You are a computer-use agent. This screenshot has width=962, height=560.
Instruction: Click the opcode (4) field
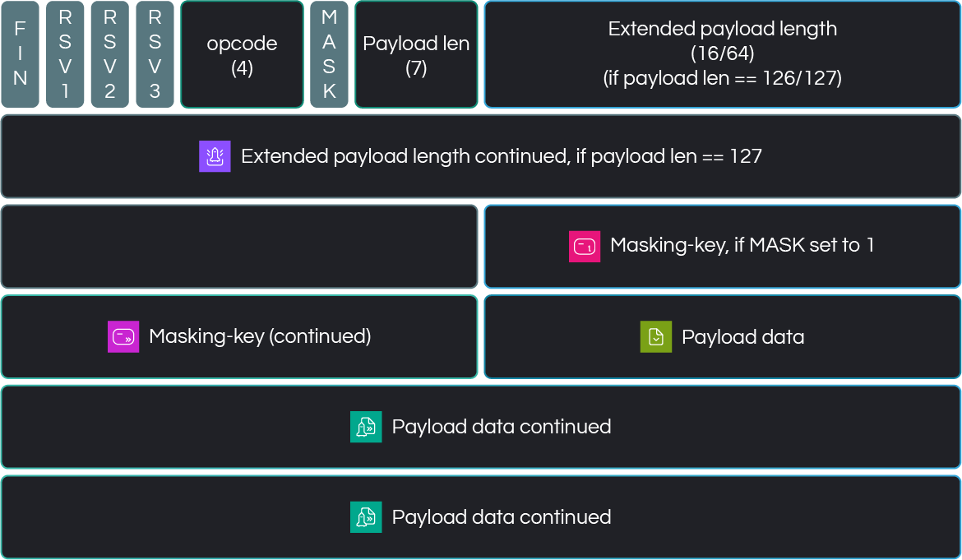pyautogui.click(x=242, y=54)
